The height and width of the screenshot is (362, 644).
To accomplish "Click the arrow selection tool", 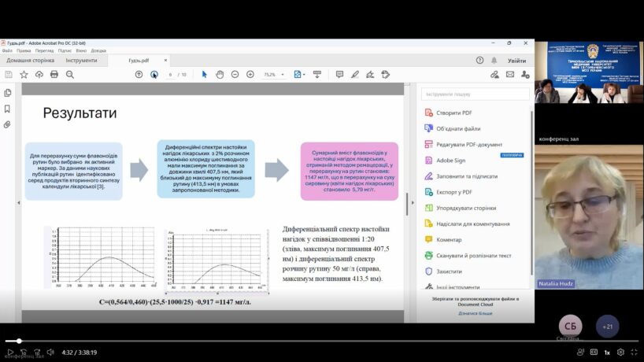I will click(204, 74).
